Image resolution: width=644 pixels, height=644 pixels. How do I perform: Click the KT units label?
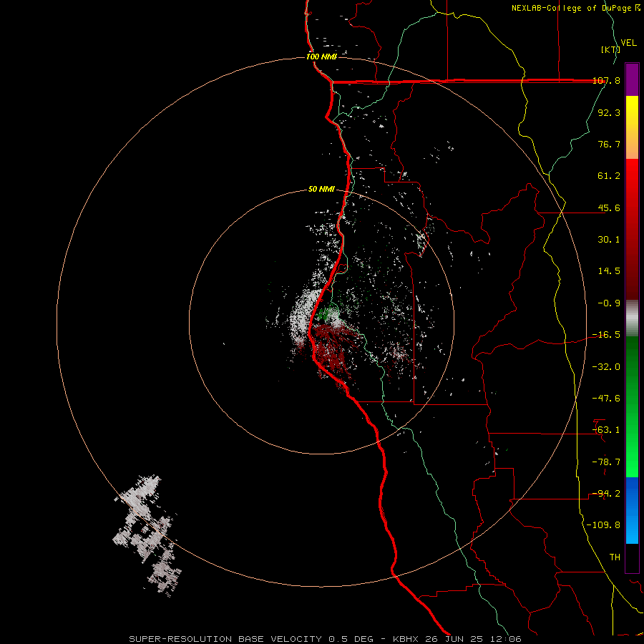(x=610, y=49)
